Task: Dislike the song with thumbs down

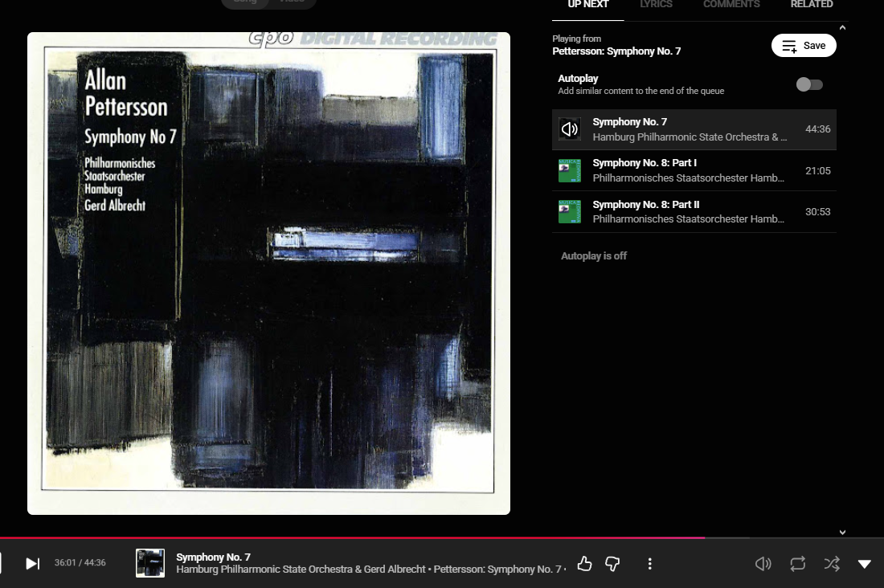Action: tap(612, 563)
